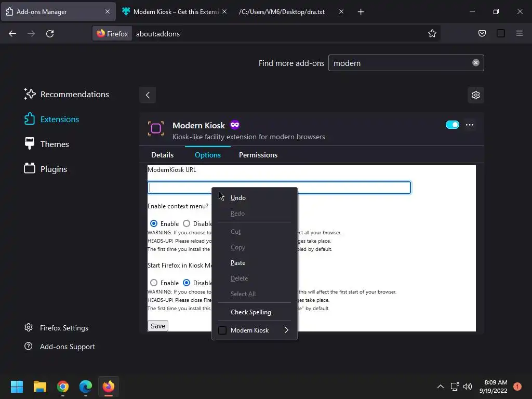Select Disable for context menu
Viewport: 532px width, 399px height.
point(187,223)
